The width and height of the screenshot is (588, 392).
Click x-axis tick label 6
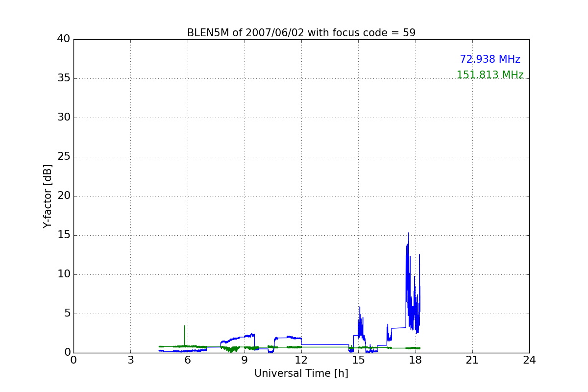(187, 360)
